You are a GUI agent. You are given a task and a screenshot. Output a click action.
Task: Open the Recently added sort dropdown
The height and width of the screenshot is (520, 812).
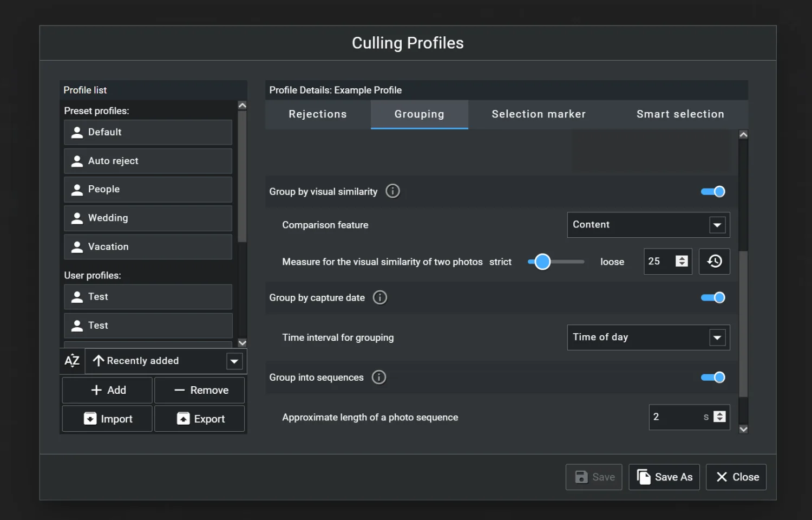click(x=166, y=361)
